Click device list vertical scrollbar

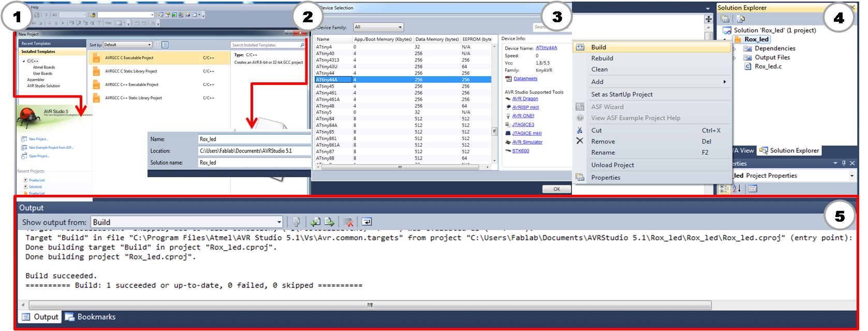494,132
